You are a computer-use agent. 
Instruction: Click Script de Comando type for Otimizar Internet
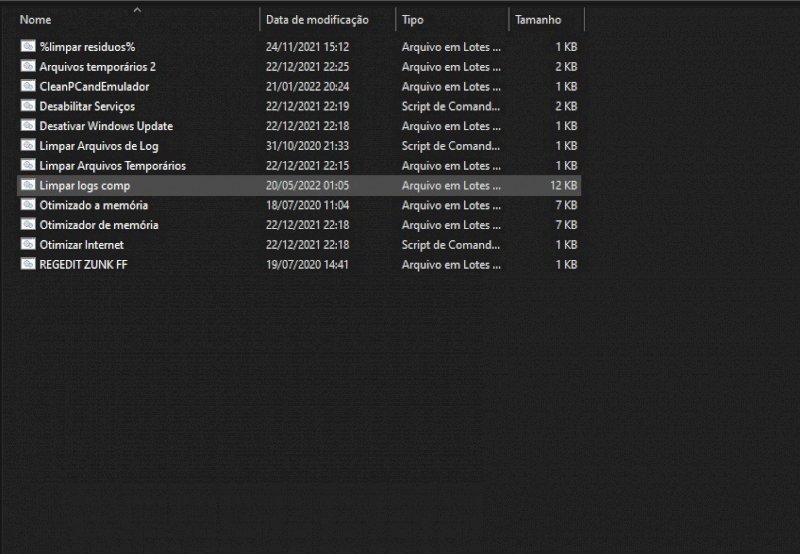pos(451,245)
